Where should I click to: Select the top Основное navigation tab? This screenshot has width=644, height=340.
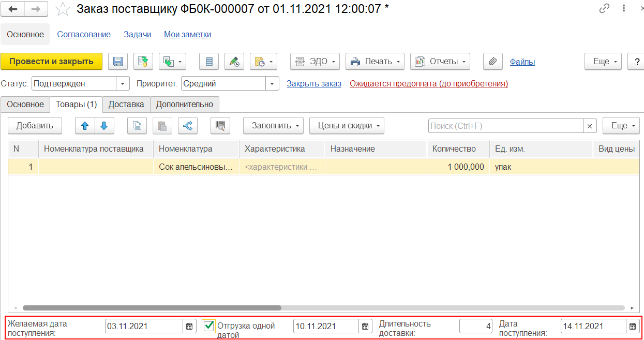click(x=25, y=34)
